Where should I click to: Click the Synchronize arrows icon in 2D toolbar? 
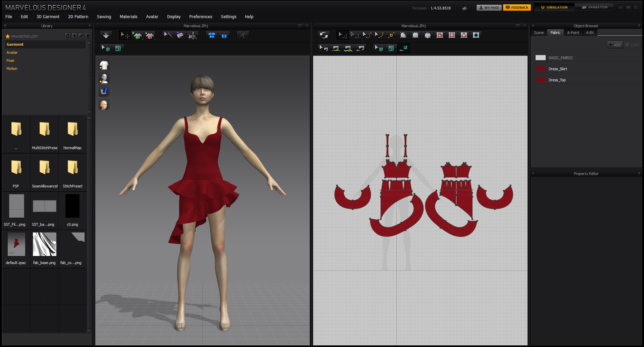tap(324, 35)
